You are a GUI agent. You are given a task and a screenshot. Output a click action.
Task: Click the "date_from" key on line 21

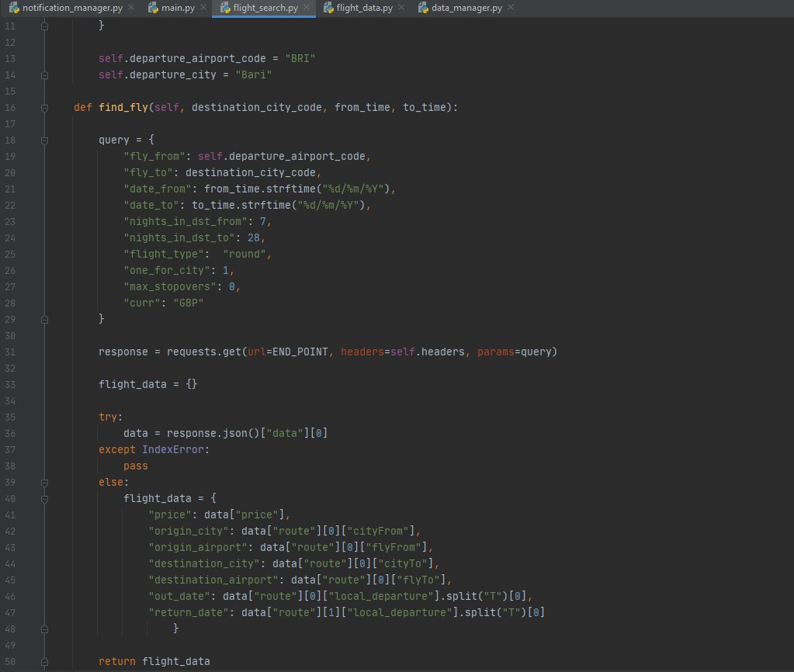pos(157,189)
